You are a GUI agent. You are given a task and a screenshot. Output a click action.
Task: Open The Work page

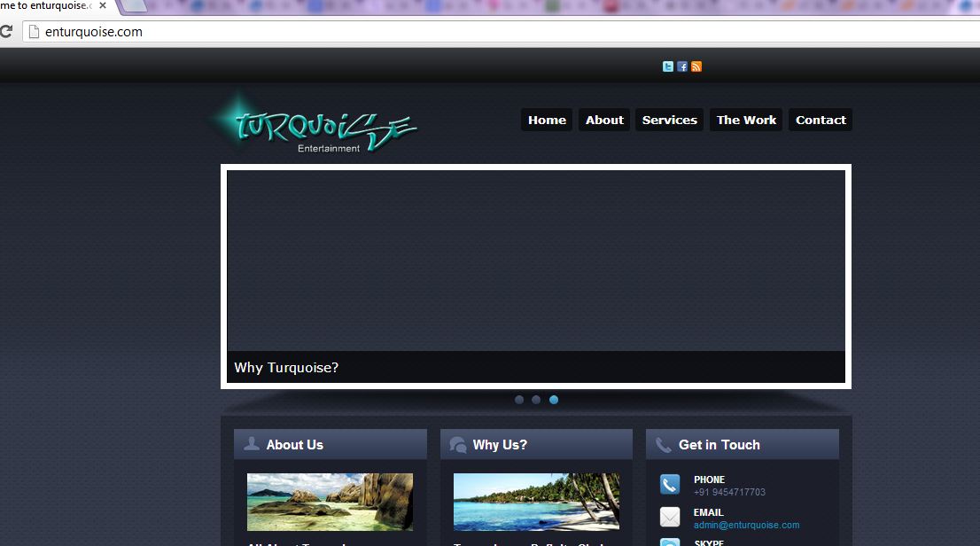click(745, 120)
